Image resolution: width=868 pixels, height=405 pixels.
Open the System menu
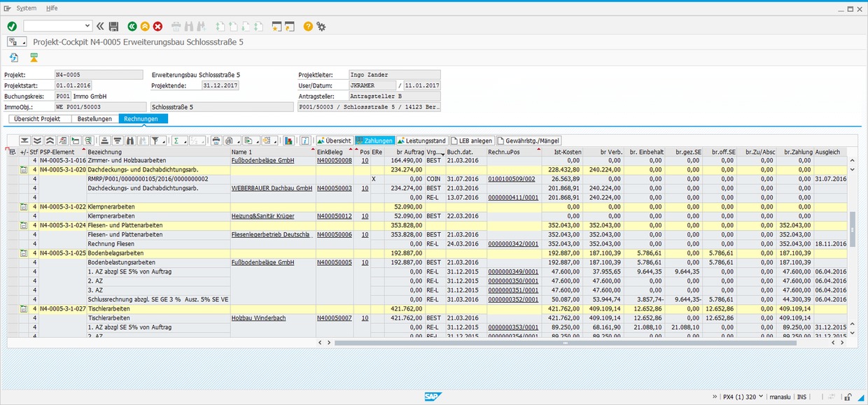(27, 8)
